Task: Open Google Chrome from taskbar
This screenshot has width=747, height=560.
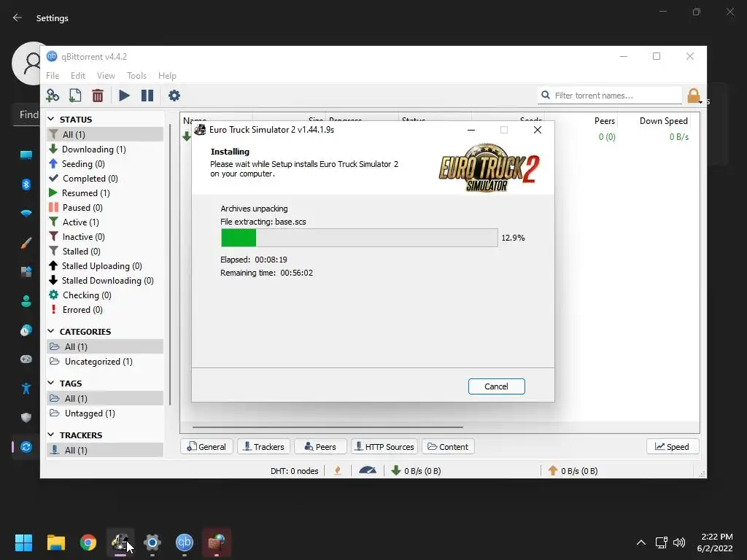Action: click(x=88, y=542)
